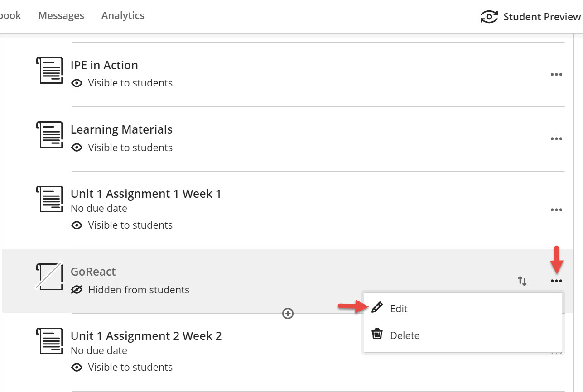Click the Learning Materials document icon
This screenshot has width=583, height=392.
(x=49, y=134)
